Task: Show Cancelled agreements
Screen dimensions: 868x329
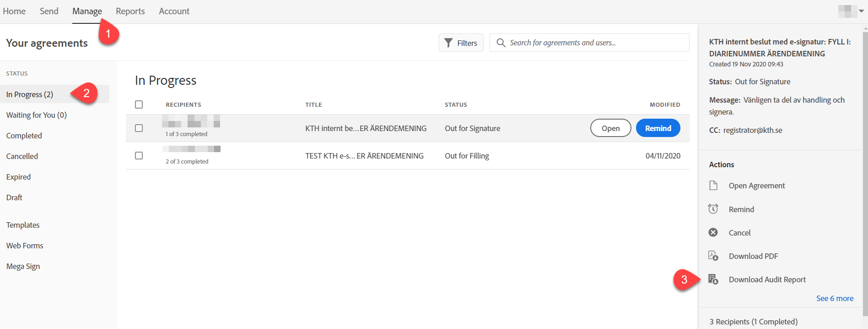Action: point(22,156)
